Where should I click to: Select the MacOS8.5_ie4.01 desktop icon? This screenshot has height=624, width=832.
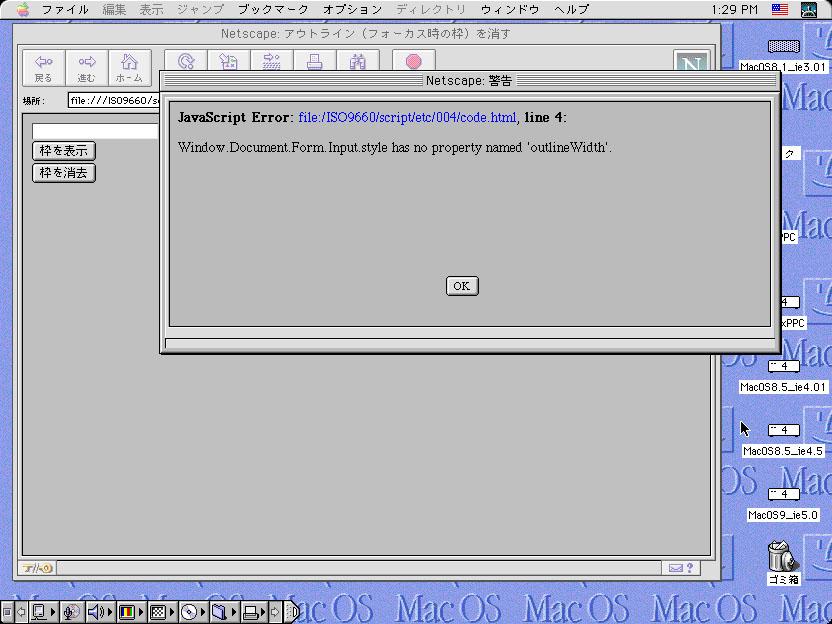(x=783, y=377)
